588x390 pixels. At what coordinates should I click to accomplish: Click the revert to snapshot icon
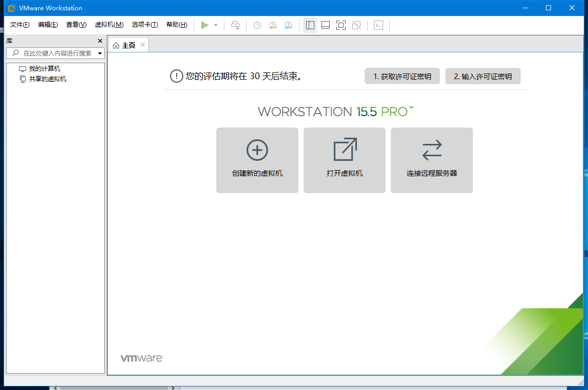(x=273, y=25)
